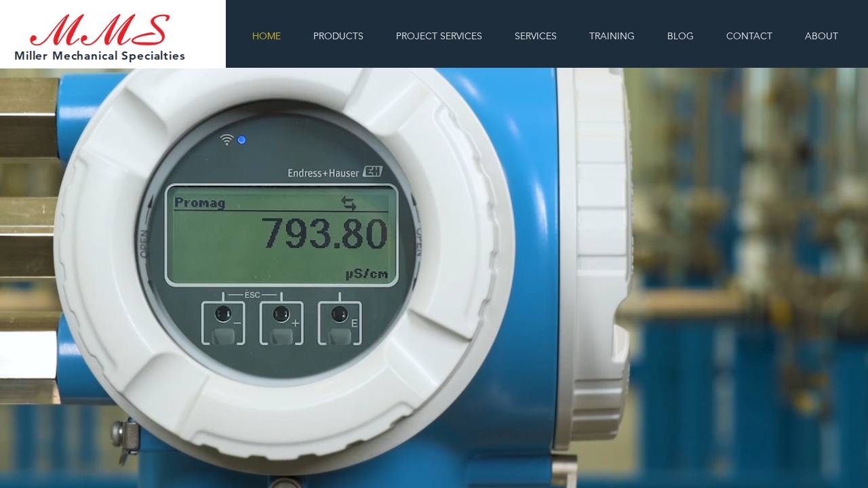Click the WiFi signal icon on the device
Viewport: 868px width, 488px height.
[226, 138]
